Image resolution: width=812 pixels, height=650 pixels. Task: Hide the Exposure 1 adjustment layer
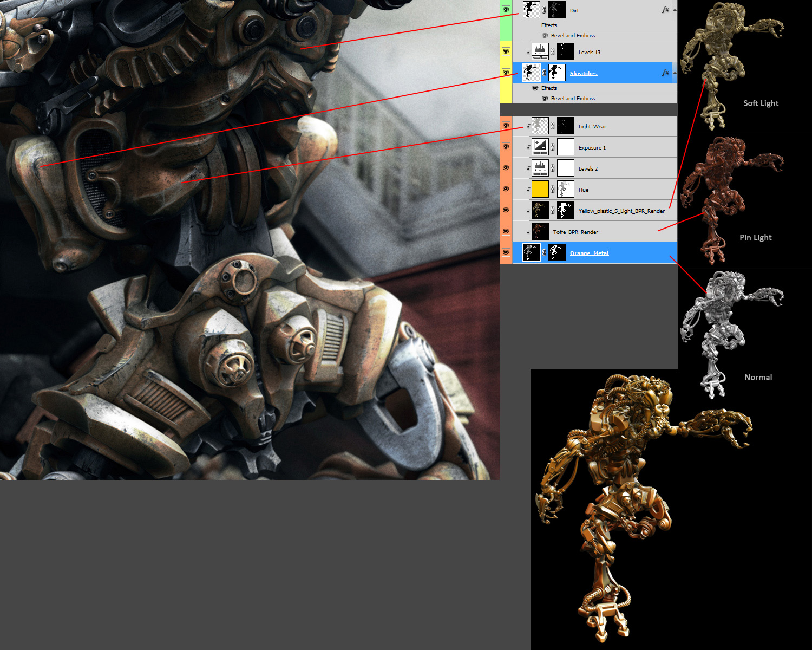pos(506,147)
